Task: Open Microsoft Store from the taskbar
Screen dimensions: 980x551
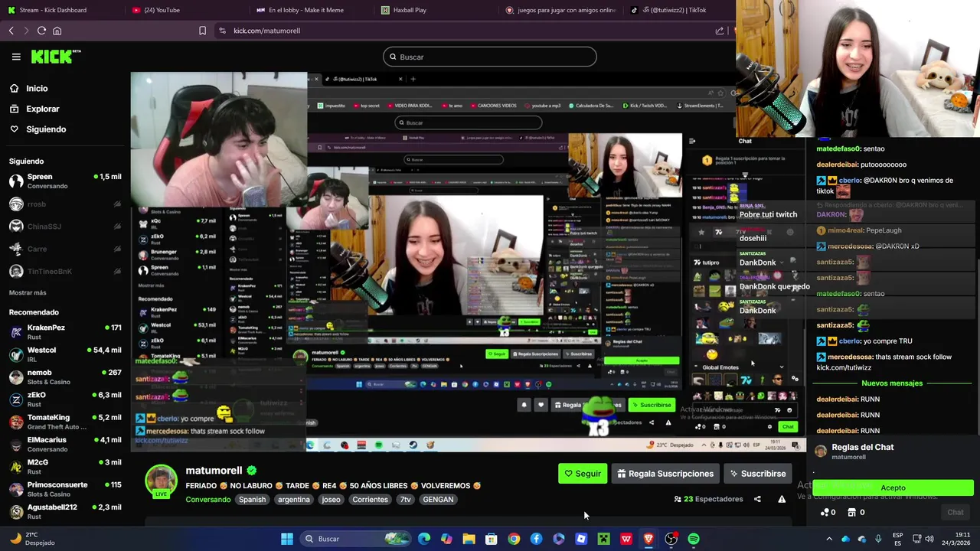Action: point(492,539)
